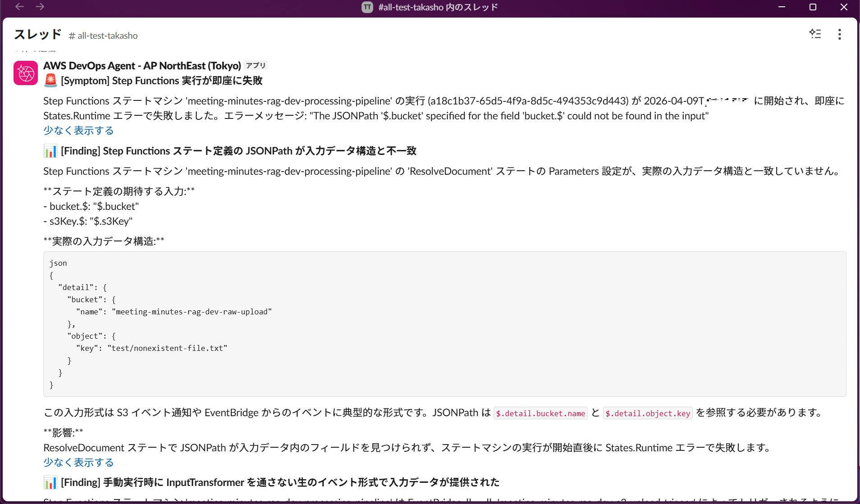Open the three-dot thread options menu
Image resolution: width=860 pixels, height=504 pixels.
(x=839, y=35)
